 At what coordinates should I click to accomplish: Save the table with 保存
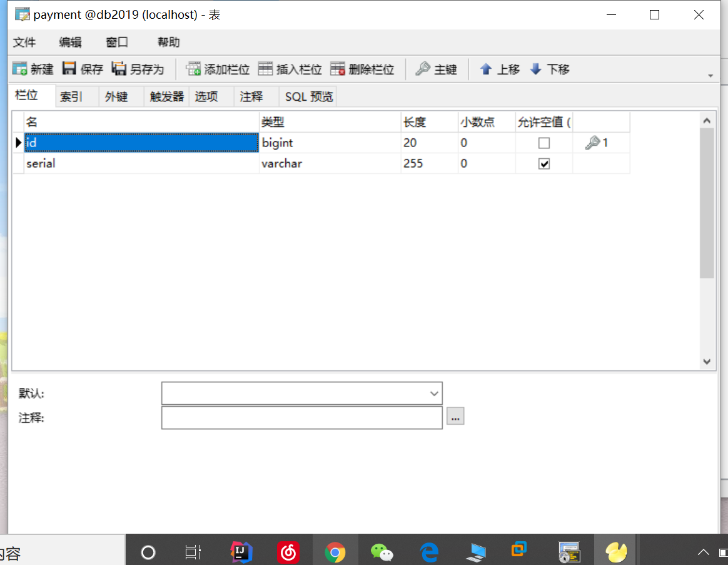pyautogui.click(x=83, y=69)
